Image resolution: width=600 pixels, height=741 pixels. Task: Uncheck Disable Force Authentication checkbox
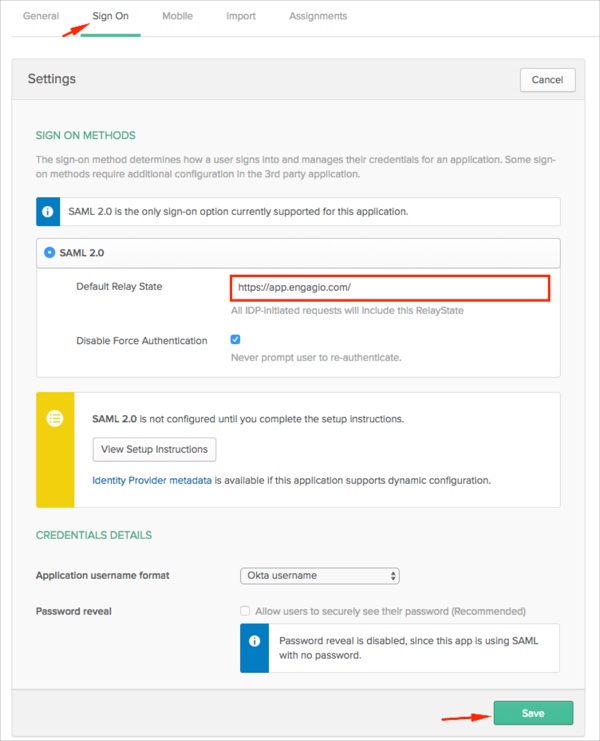pos(236,340)
